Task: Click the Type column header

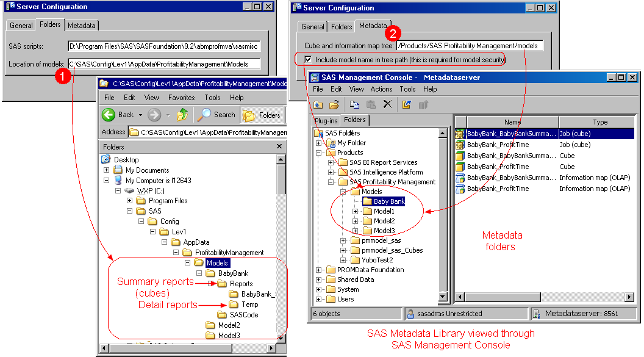Action: (x=600, y=122)
